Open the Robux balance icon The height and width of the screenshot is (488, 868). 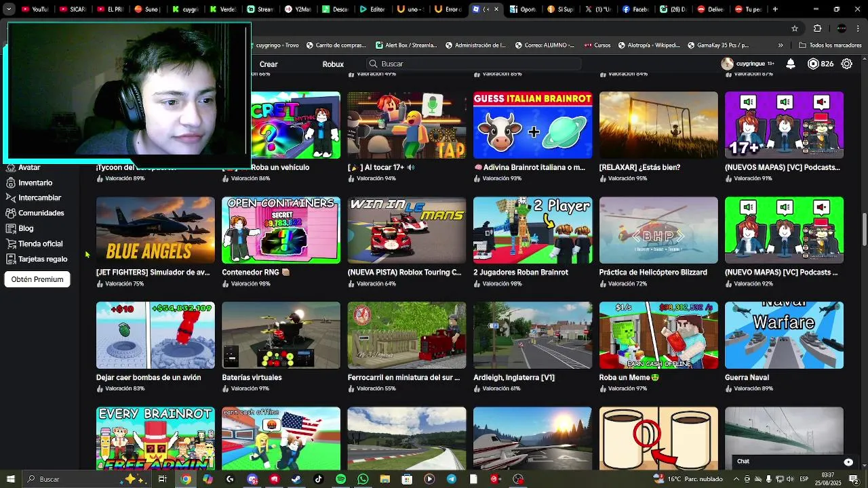pos(814,64)
